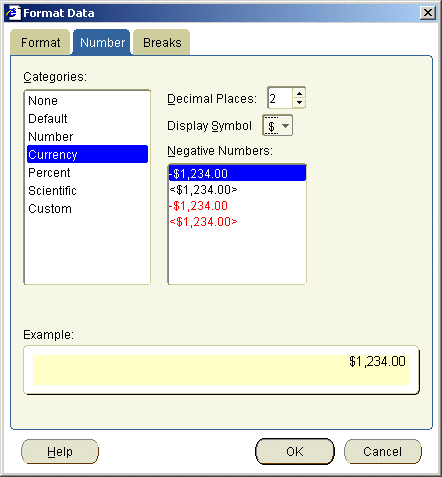Decrease Decimal Places with down arrow
The width and height of the screenshot is (442, 477).
(x=299, y=102)
